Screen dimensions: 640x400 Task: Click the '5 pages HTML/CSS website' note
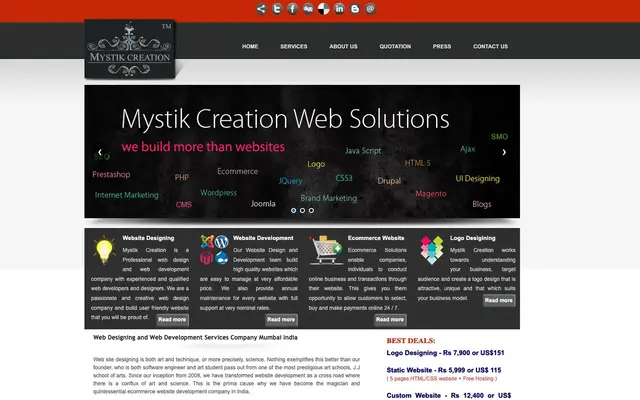(x=442, y=379)
